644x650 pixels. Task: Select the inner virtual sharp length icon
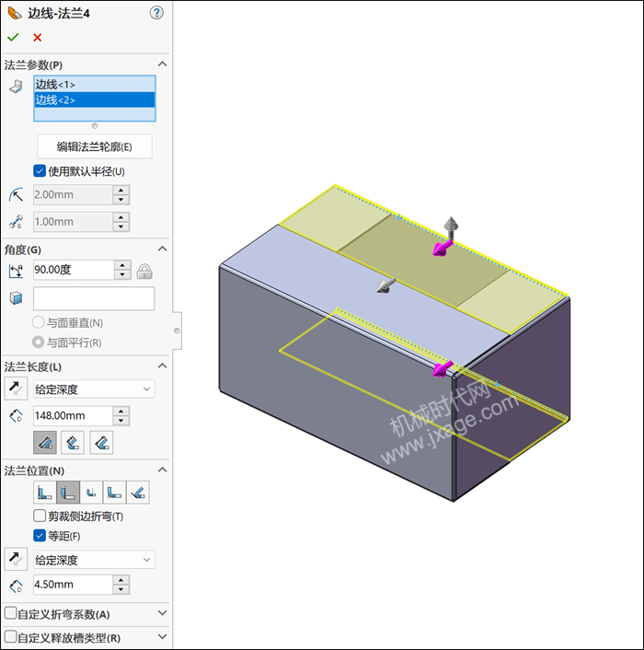[x=73, y=443]
